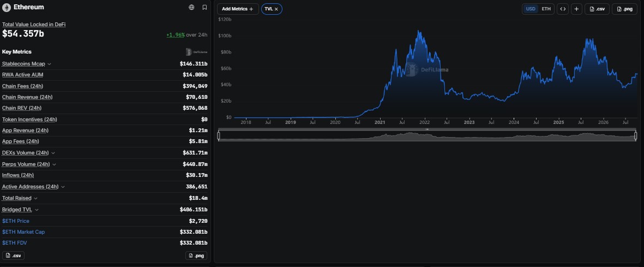Viewport: 644px width, 267px height.
Task: Click the $146.311b stablecoins value
Action: coord(194,64)
